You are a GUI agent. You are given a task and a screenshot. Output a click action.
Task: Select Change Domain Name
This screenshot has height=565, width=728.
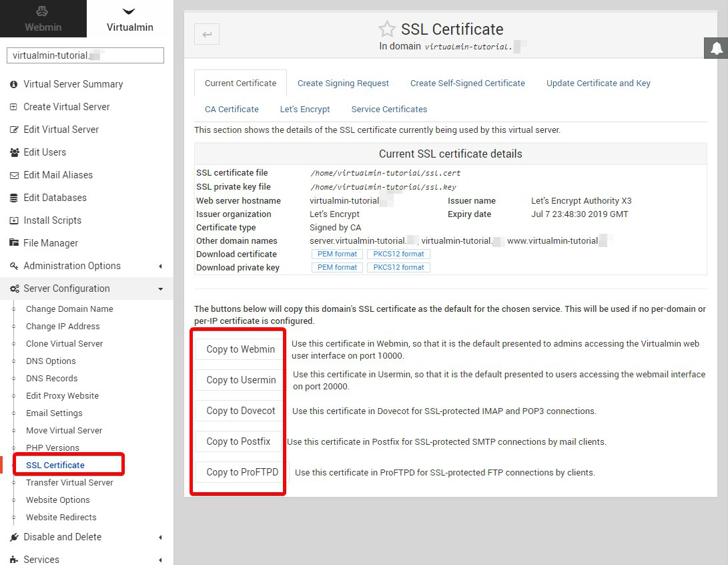pyautogui.click(x=69, y=309)
